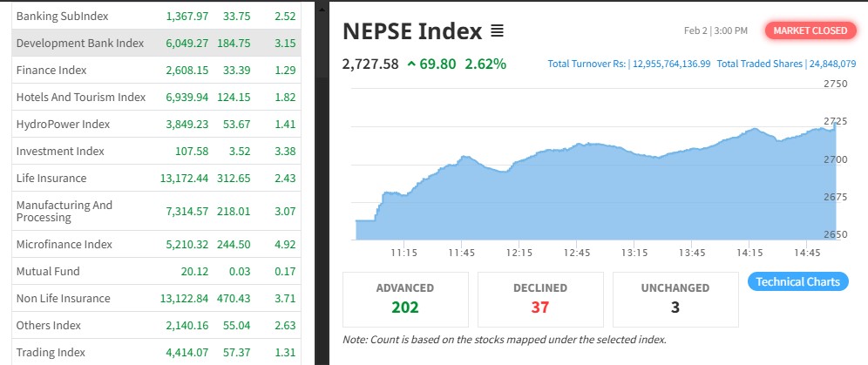Click the Total Turnover value text
Image resolution: width=868 pixels, height=365 pixels.
pos(629,64)
